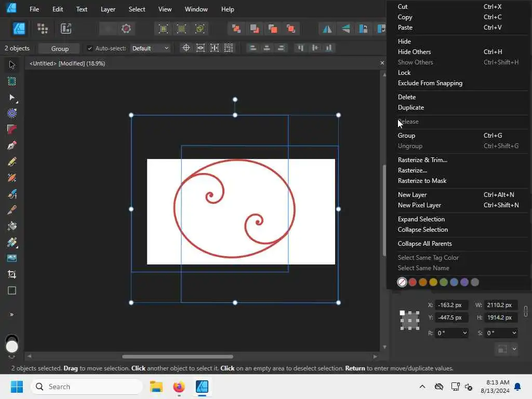Open File Explorer from the taskbar
Image resolution: width=532 pixels, height=399 pixels.
[156, 387]
